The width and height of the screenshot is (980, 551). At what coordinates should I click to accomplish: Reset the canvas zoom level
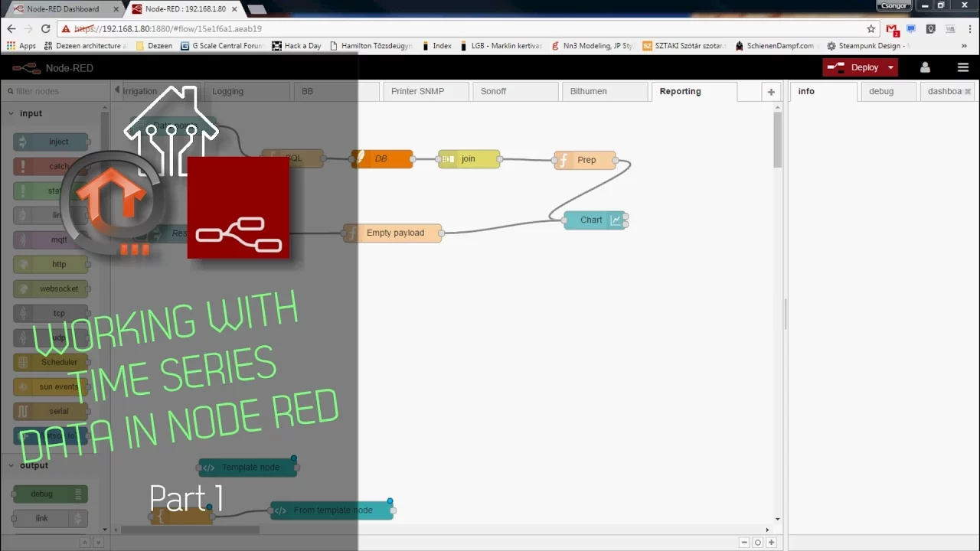pyautogui.click(x=758, y=543)
